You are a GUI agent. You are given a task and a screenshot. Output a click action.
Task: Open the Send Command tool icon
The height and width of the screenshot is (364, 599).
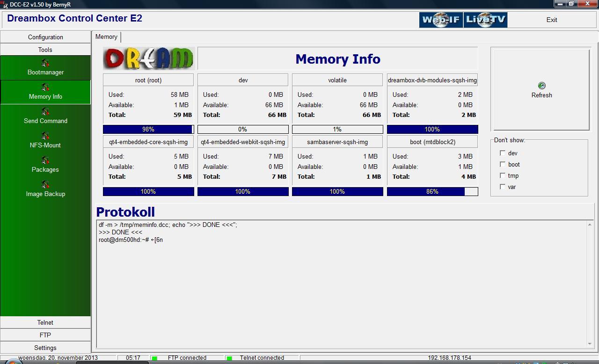pos(45,111)
